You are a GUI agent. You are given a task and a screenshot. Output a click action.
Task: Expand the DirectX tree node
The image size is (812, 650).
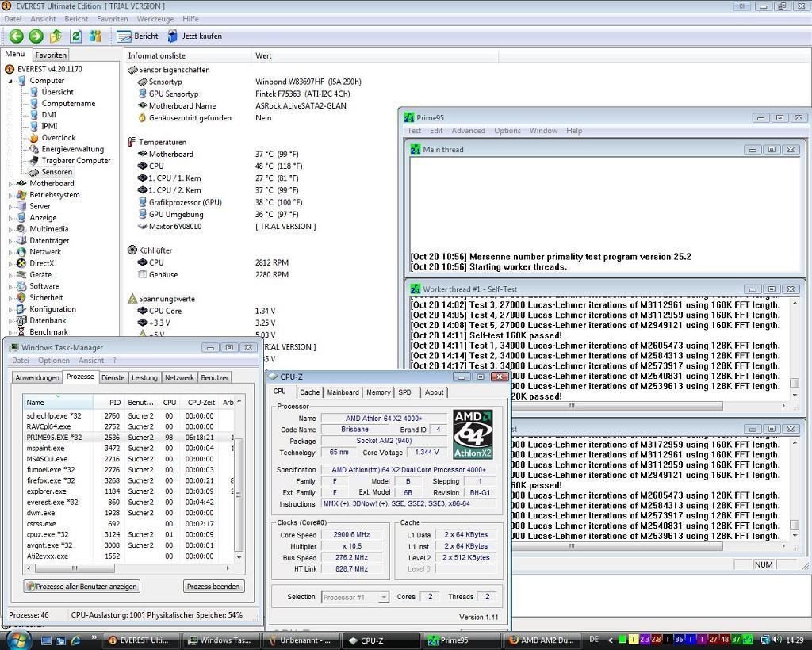click(10, 263)
